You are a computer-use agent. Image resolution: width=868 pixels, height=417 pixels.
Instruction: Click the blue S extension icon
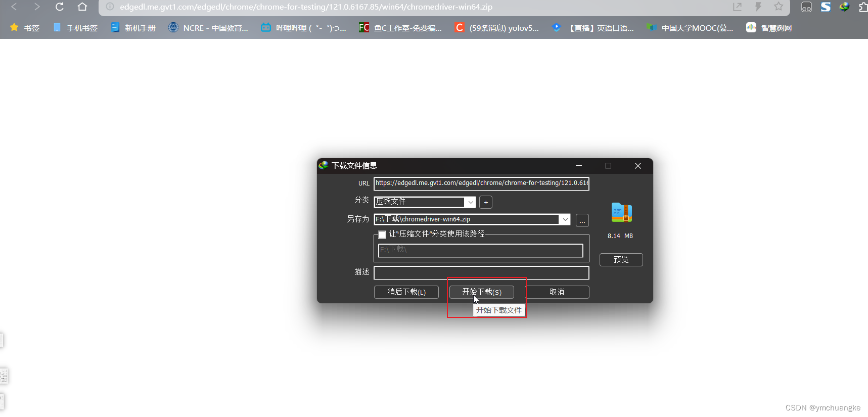pyautogui.click(x=826, y=7)
